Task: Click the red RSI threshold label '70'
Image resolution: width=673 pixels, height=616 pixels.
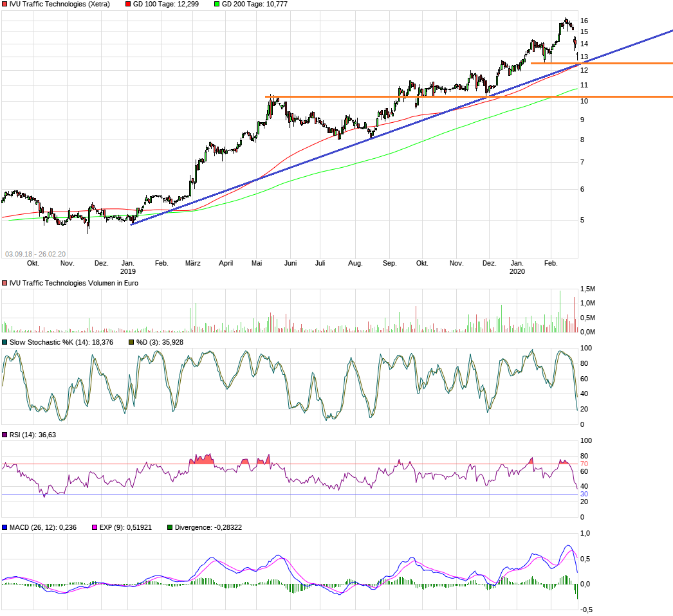Action: [584, 464]
